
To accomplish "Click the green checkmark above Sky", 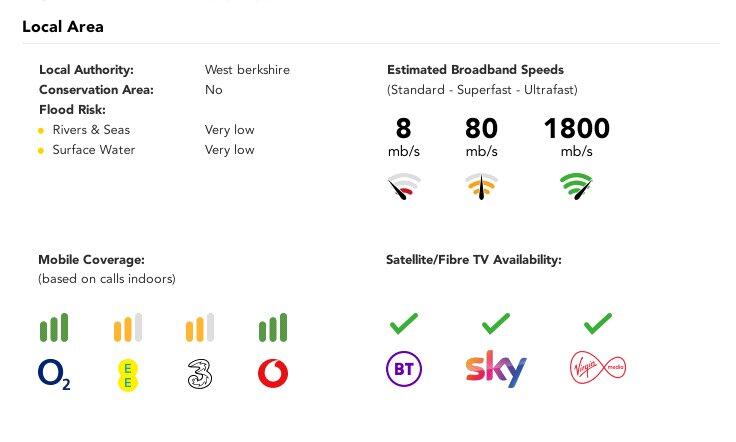I will (496, 323).
